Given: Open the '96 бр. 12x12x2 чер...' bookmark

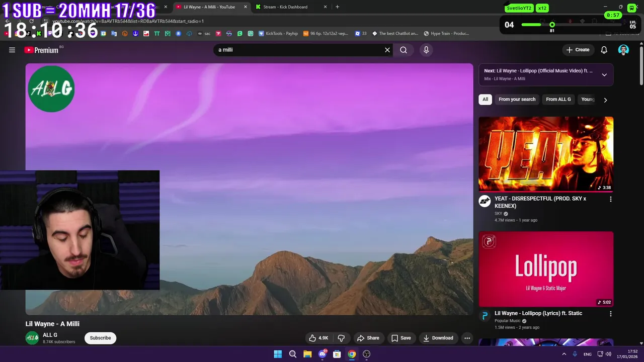Looking at the screenshot, I should point(325,34).
